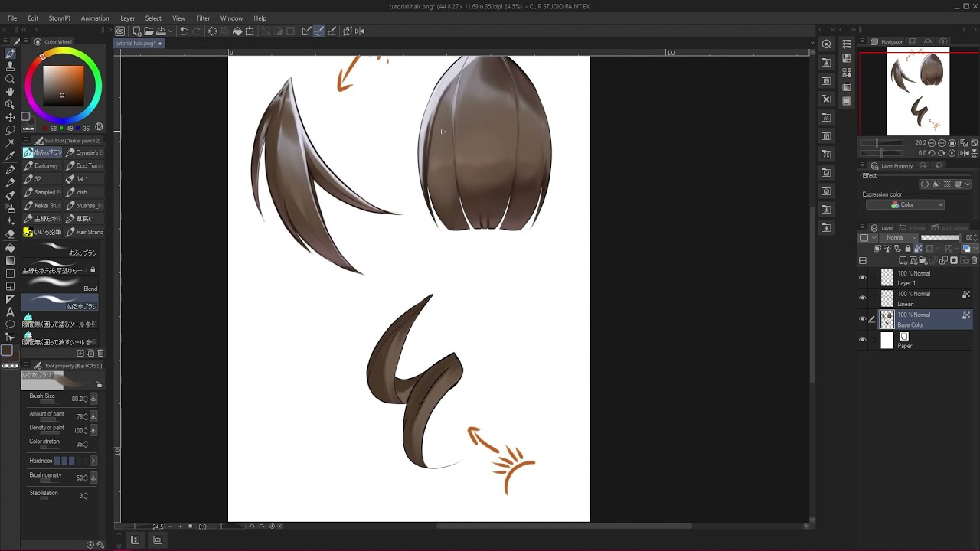Screen dimensions: 980x551
Task: Select the Move layer tool
Action: pos(10,117)
